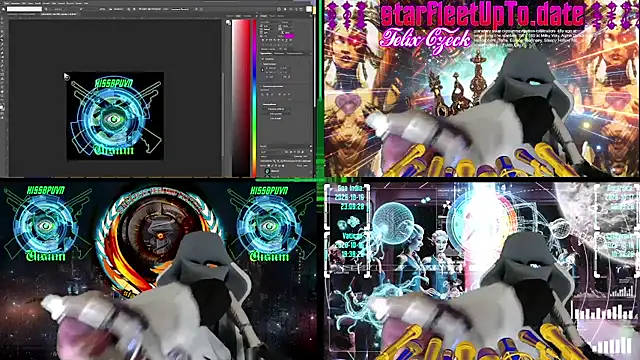Screen dimensions: 640x360
Task: Open the Help menu at end of menu bar
Action: point(86,3)
